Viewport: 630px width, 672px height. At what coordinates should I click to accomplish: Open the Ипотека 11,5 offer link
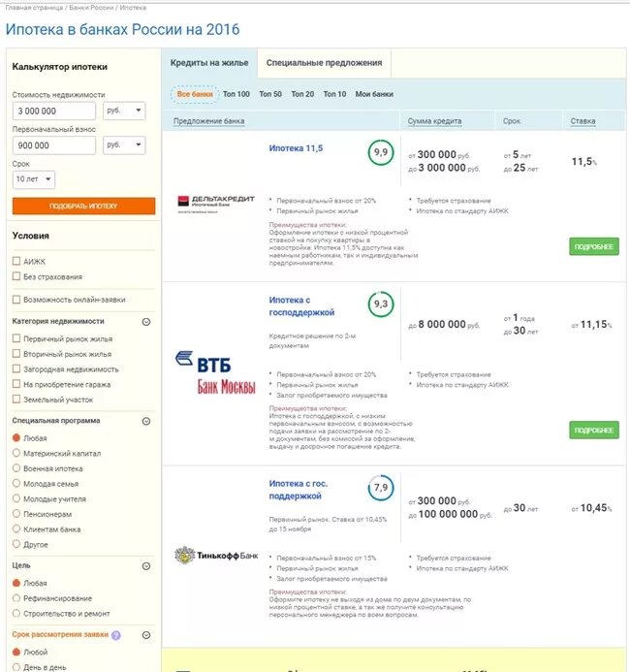point(296,148)
